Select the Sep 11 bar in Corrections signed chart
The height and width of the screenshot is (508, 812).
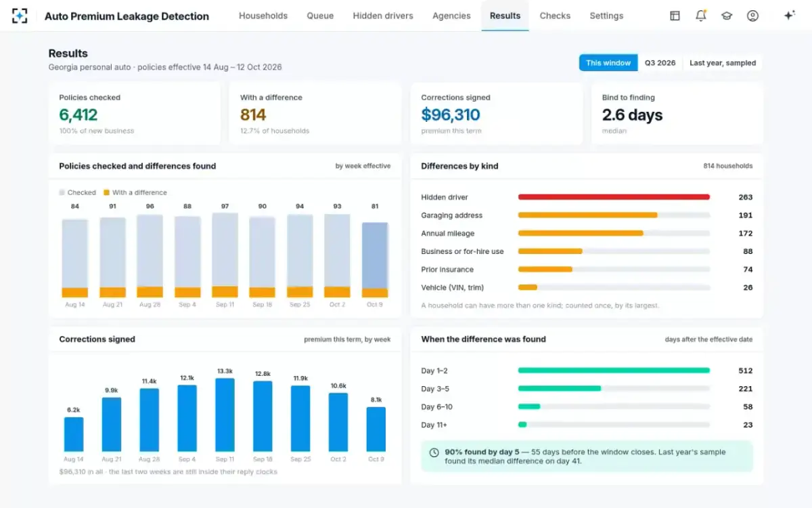coord(225,415)
